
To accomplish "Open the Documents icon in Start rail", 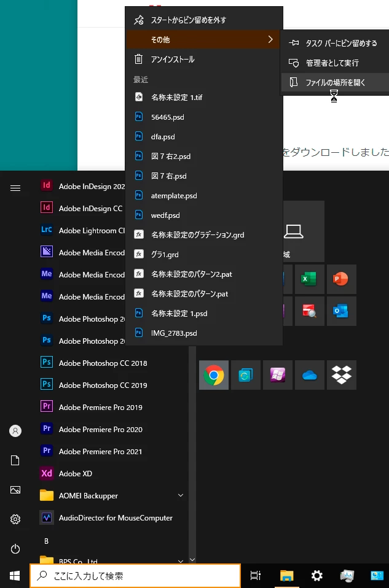I will [x=15, y=460].
